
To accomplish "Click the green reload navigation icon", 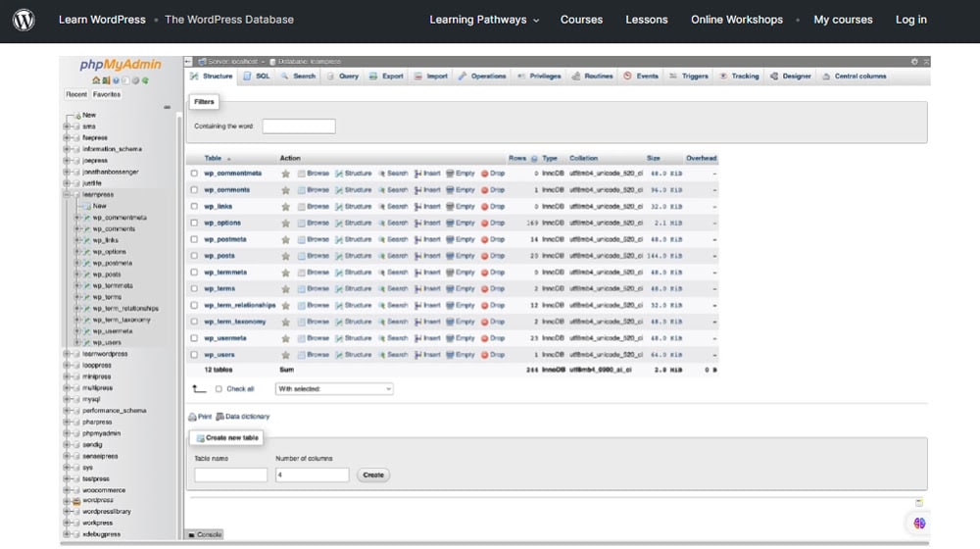I will click(145, 80).
